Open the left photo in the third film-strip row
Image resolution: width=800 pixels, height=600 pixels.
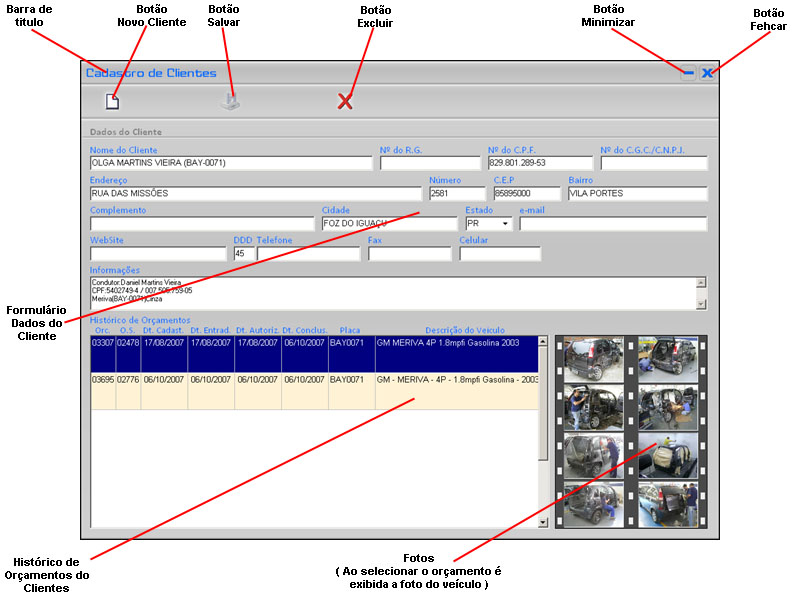tap(593, 456)
